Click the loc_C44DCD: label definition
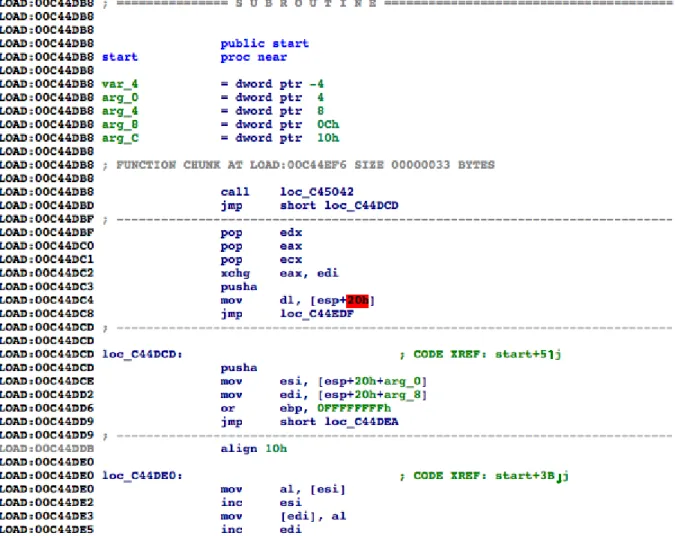Image resolution: width=675 pixels, height=536 pixels. tap(142, 354)
